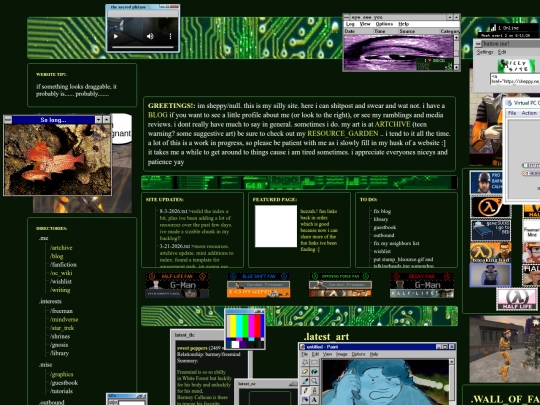The height and width of the screenshot is (405, 540).
Task: Select the magnifier tool in Paint
Action: (x=314, y=381)
